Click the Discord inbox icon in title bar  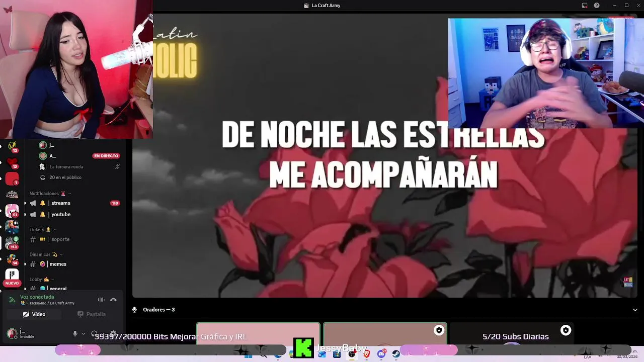[585, 6]
